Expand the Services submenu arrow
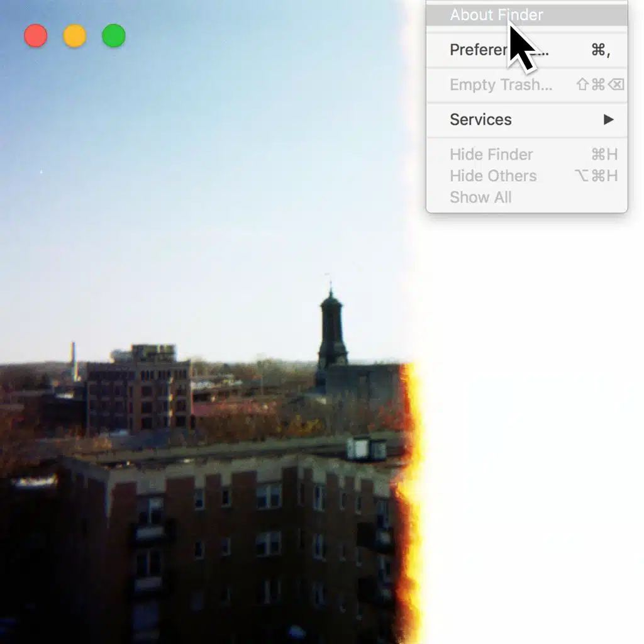Viewport: 644px width, 644px height. pos(608,119)
